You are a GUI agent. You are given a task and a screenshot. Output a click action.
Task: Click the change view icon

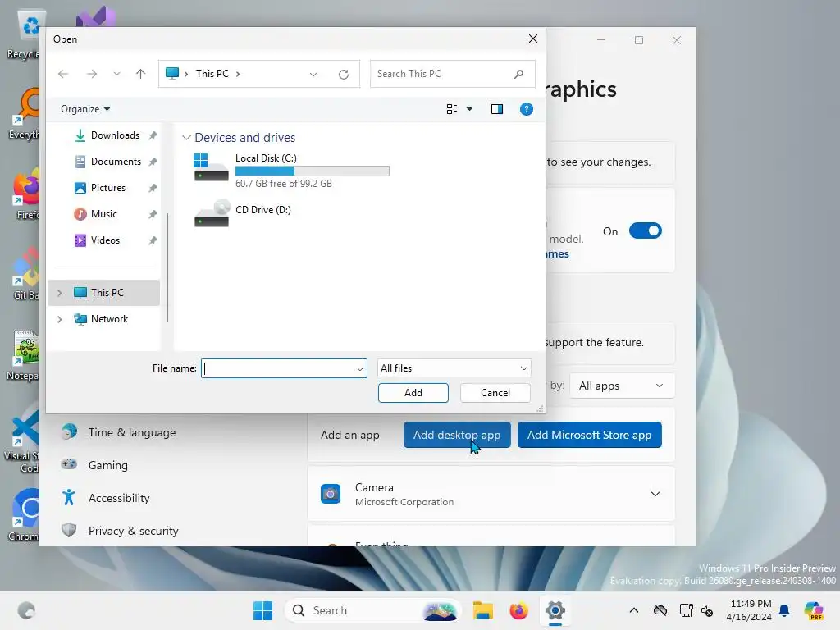(452, 109)
